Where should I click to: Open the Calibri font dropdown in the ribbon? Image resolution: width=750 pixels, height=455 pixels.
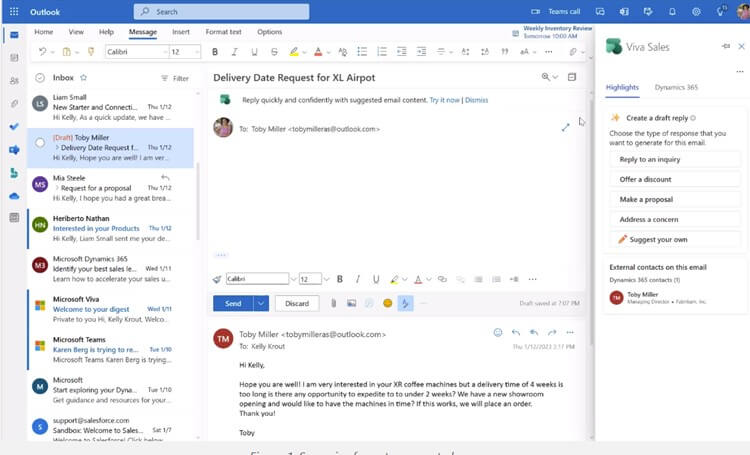tap(137, 52)
